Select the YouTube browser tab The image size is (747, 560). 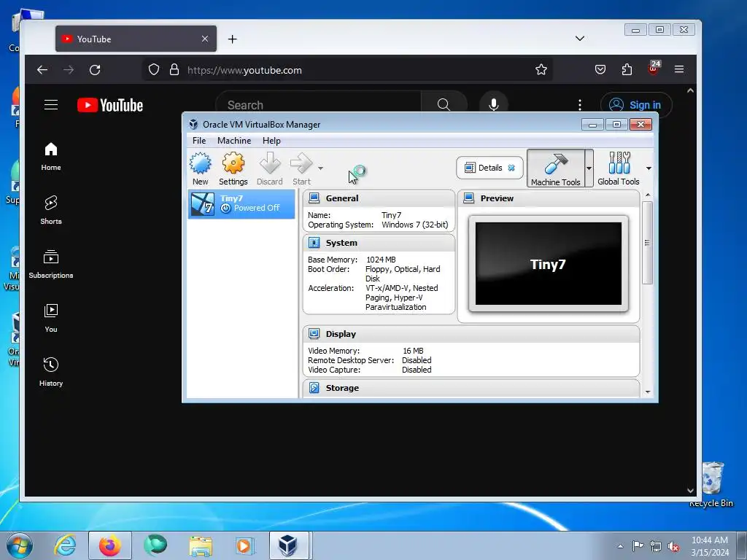point(136,39)
